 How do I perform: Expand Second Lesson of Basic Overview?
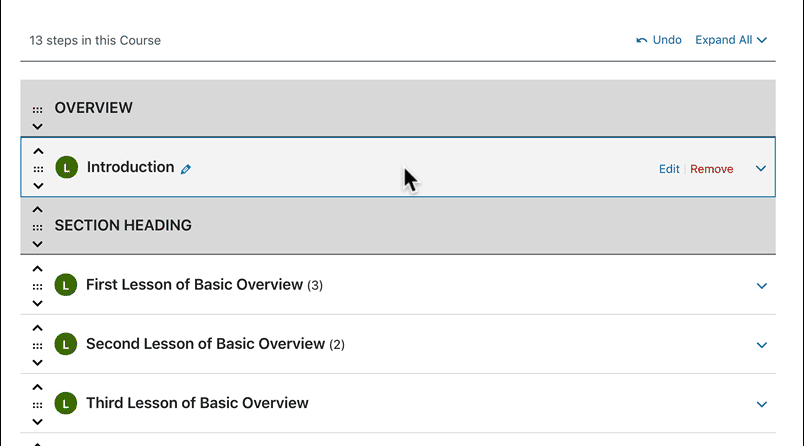coord(762,345)
